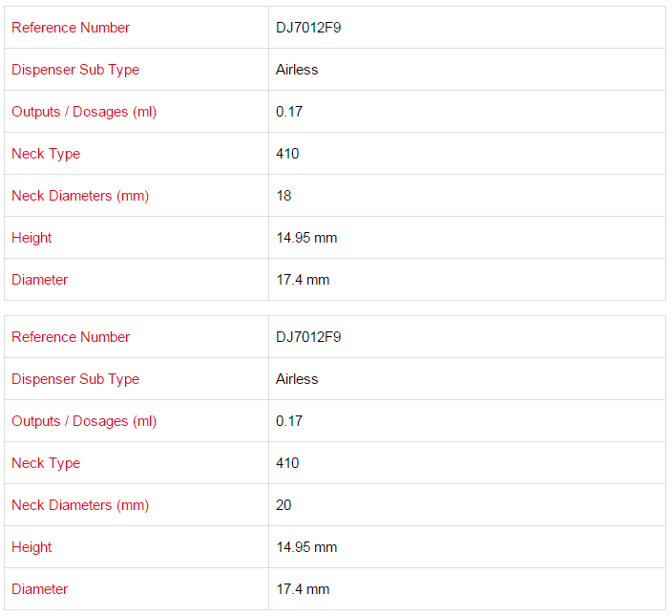
Task: Click first table's Dispenser Sub Type label
Action: pyautogui.click(x=75, y=70)
